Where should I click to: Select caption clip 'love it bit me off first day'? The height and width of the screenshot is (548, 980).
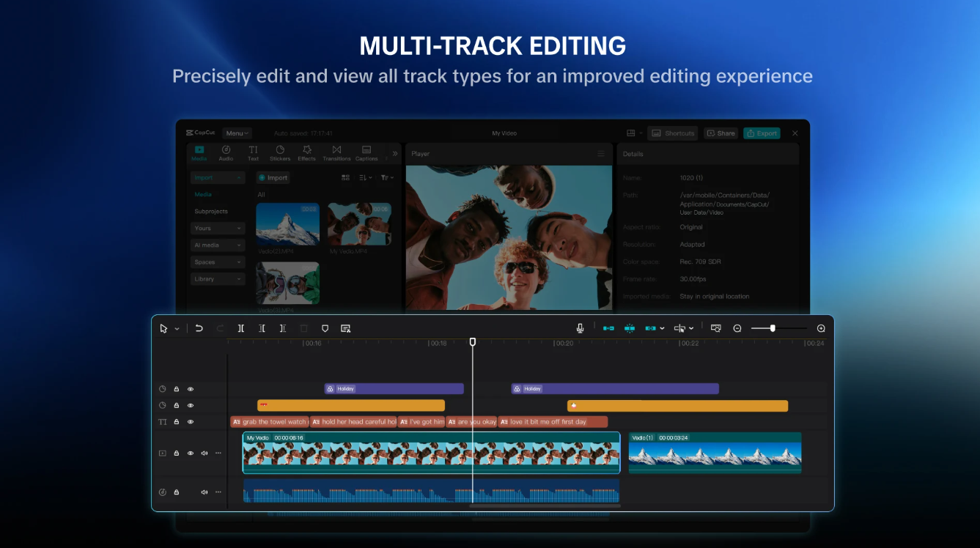[553, 422]
